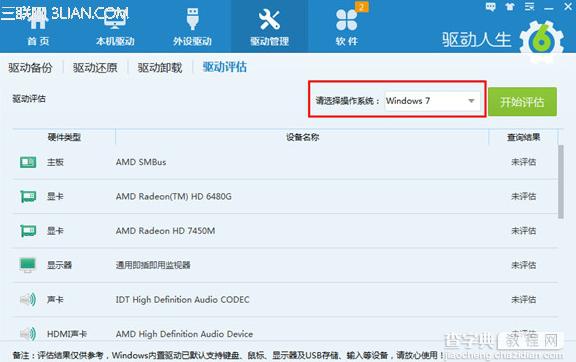Click the HDMI声卡 hardware type label
The height and width of the screenshot is (362, 576).
(67, 334)
